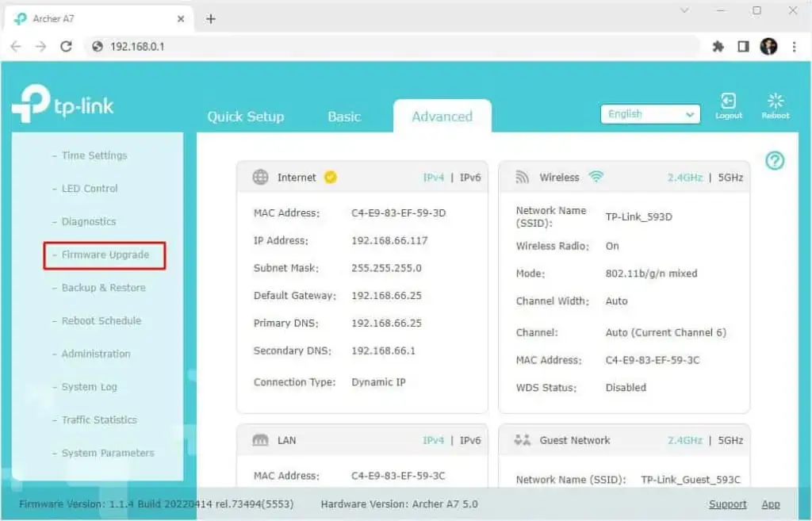Open the Support link in footer
Screen dimensions: 812x521
coord(728,504)
